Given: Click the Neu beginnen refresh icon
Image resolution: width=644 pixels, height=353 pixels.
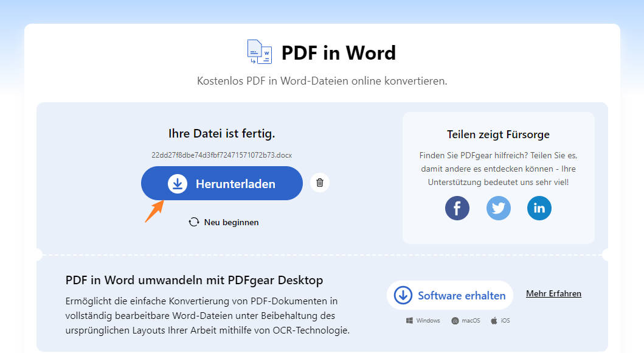Looking at the screenshot, I should click(x=194, y=222).
